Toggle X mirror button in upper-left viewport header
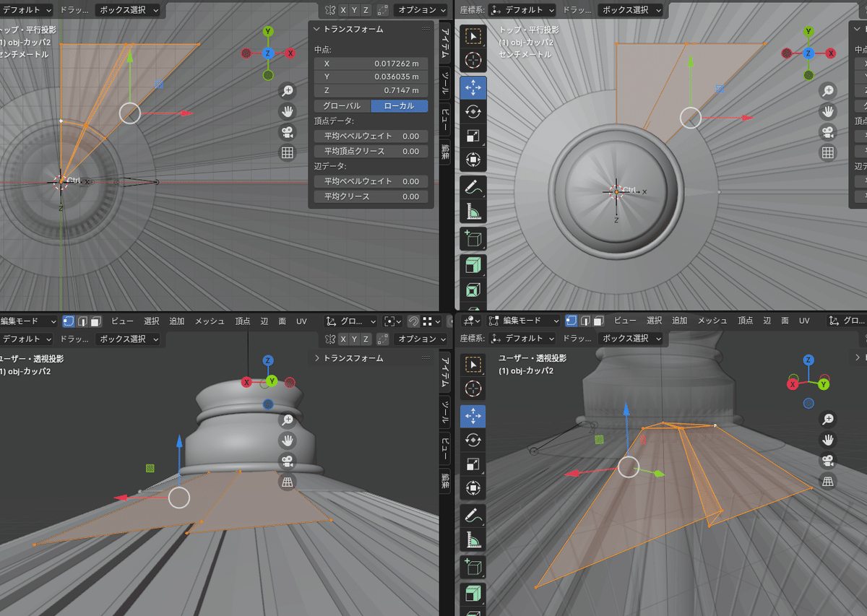 pyautogui.click(x=344, y=10)
